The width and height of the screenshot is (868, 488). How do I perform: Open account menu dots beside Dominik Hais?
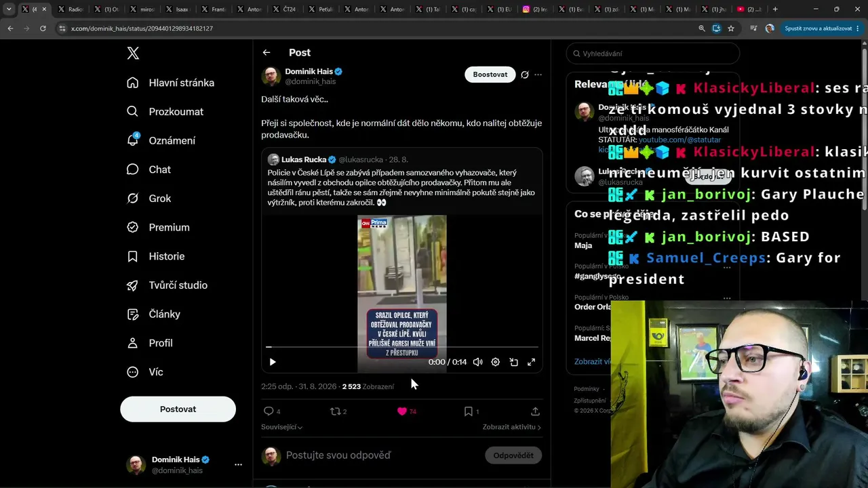tap(238, 465)
